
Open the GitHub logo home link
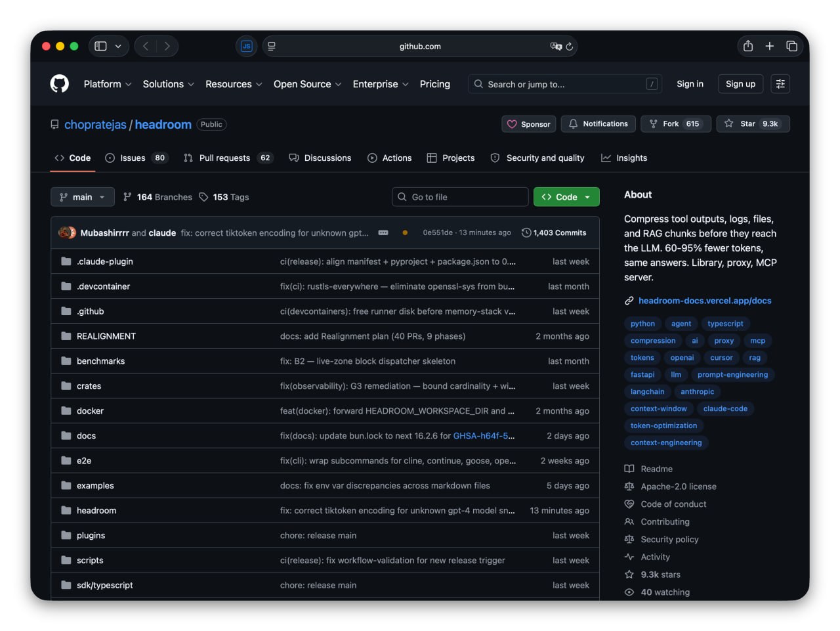click(x=60, y=84)
